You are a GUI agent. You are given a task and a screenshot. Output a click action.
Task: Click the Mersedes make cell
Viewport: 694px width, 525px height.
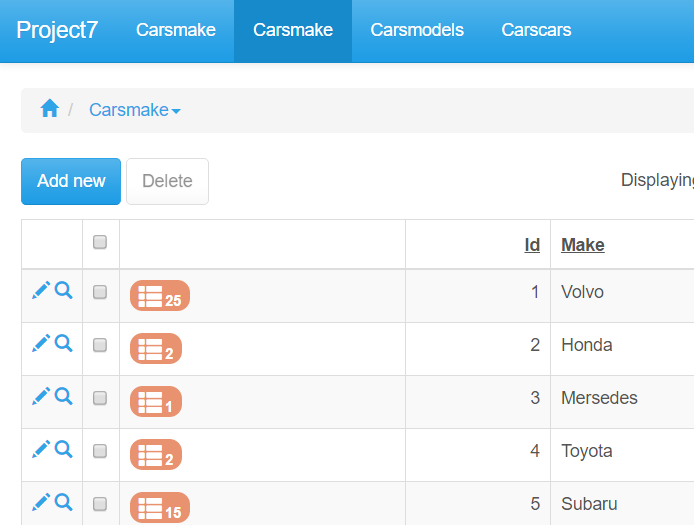[599, 398]
